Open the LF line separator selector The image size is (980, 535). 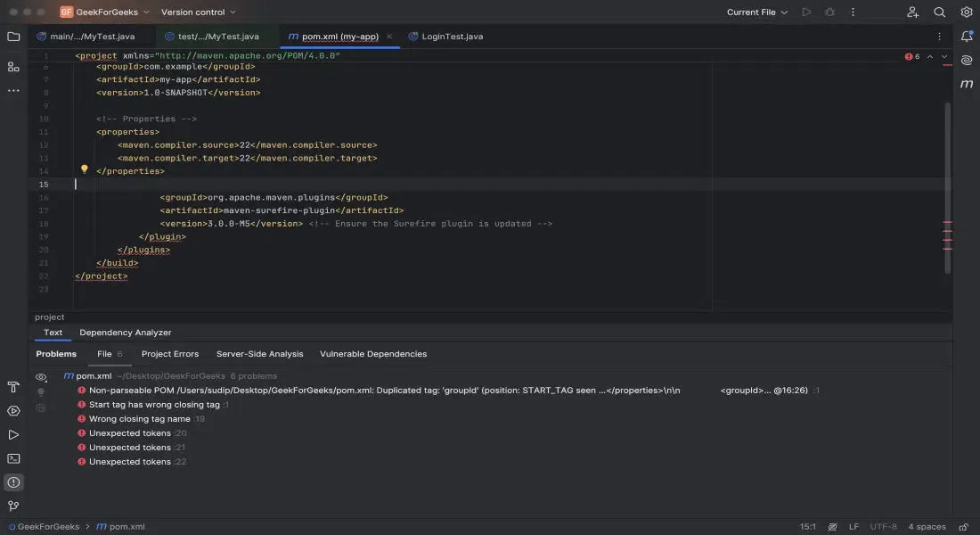point(853,527)
